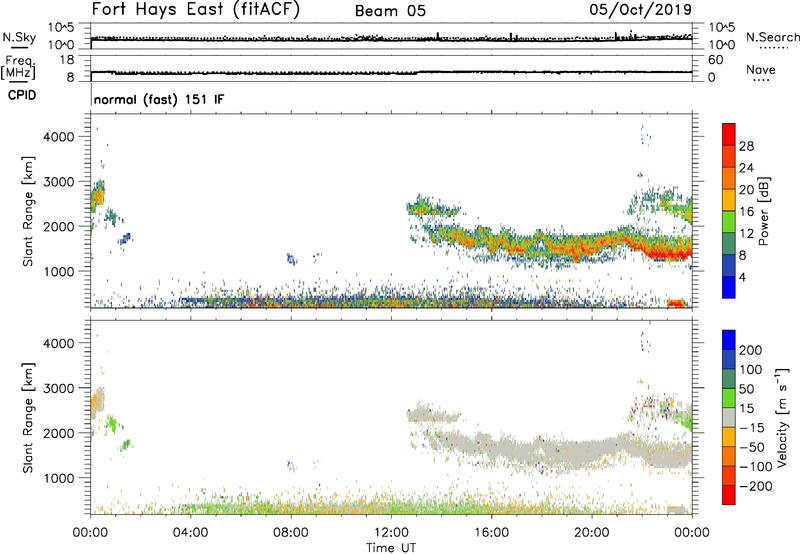800x554 pixels.
Task: Click the '16:00' time tick label
Action: coord(491,533)
